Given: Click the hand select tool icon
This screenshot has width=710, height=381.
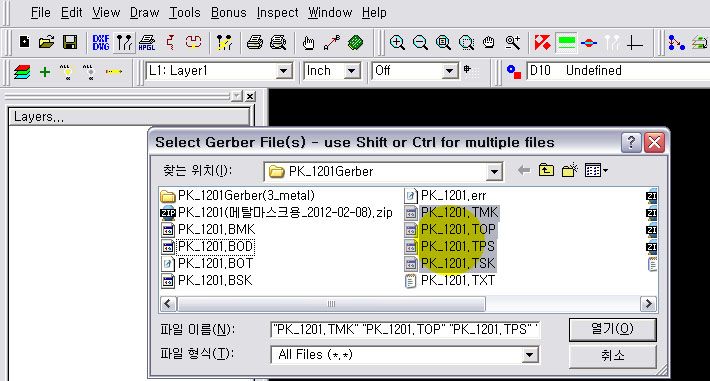Looking at the screenshot, I should coord(308,43).
